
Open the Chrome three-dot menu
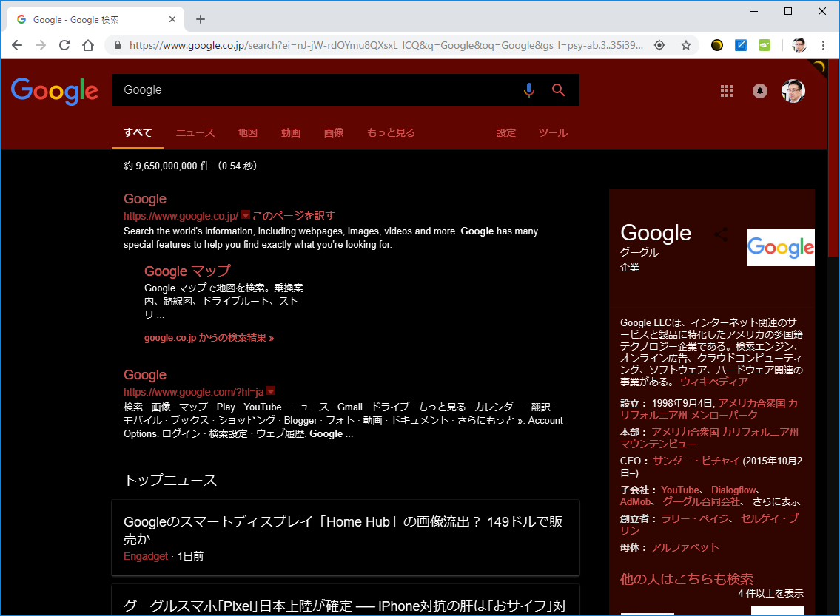point(824,46)
